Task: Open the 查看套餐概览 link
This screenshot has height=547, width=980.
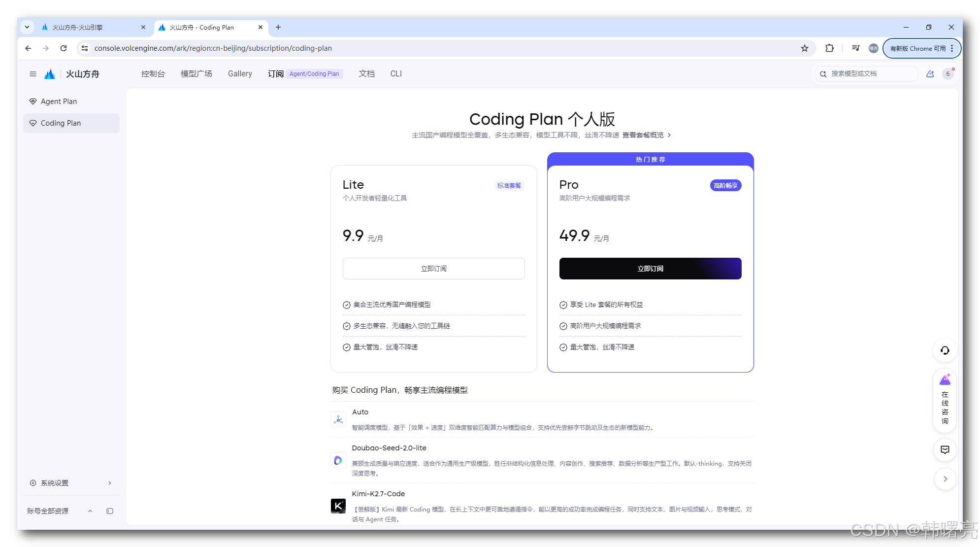Action: tap(646, 135)
